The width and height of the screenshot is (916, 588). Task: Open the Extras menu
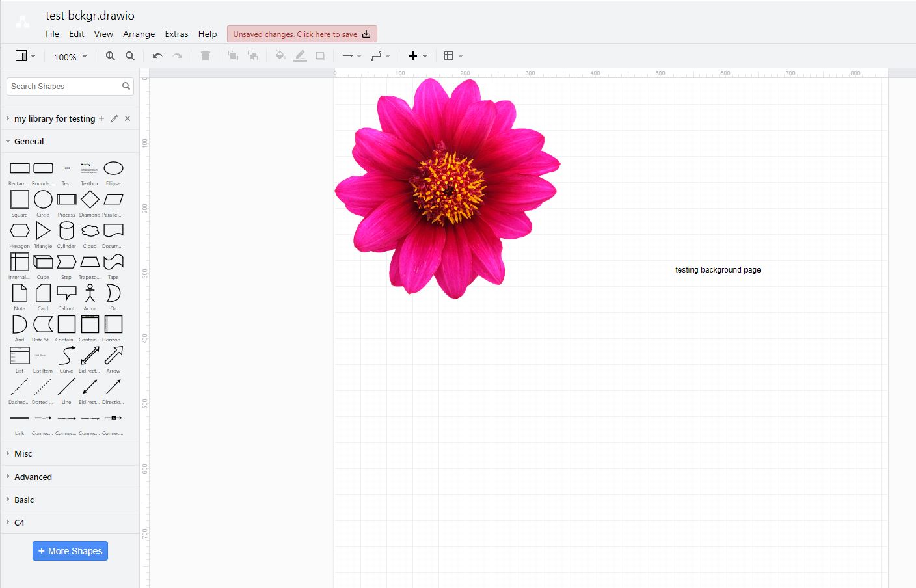(x=176, y=34)
